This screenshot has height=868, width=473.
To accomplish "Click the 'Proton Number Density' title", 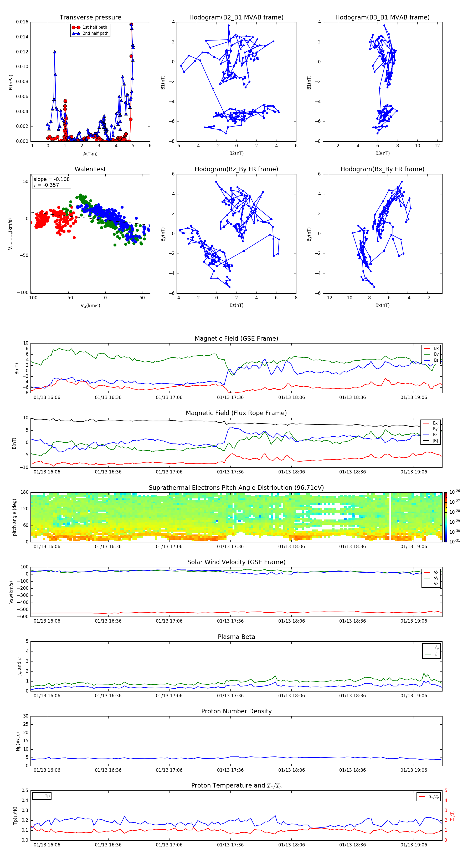I will (x=236, y=711).
